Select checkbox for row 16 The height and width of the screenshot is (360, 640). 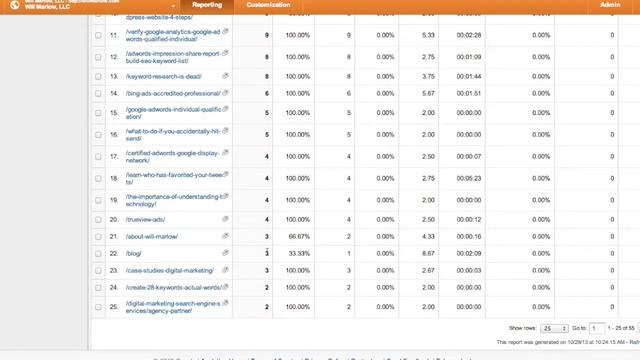(98, 135)
